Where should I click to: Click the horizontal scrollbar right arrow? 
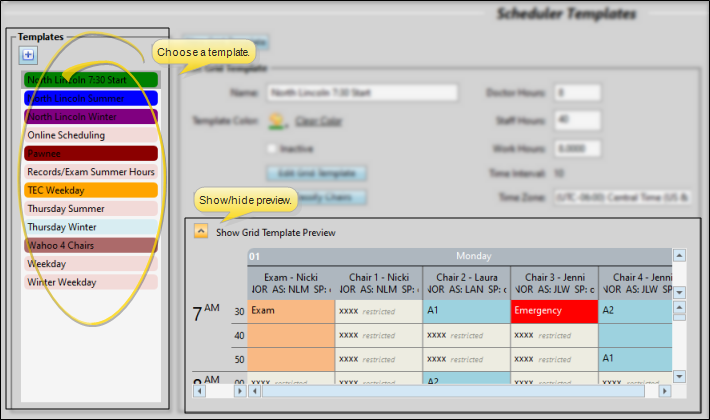pos(663,391)
